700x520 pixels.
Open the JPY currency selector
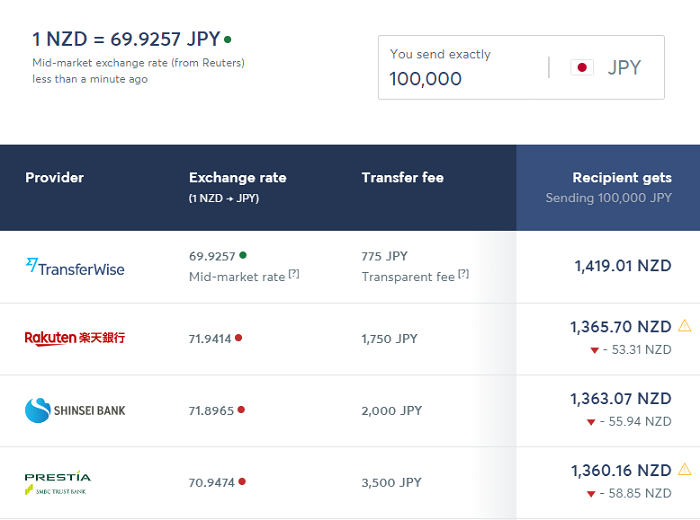[606, 67]
